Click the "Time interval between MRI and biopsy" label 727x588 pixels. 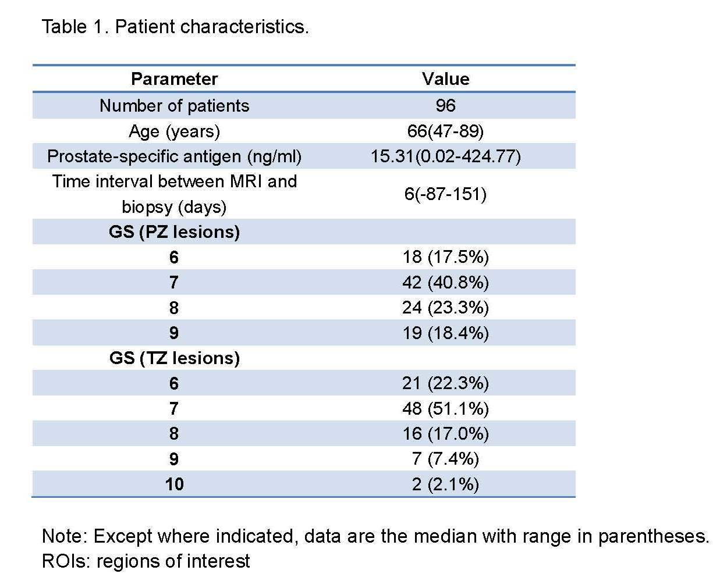[x=174, y=194]
